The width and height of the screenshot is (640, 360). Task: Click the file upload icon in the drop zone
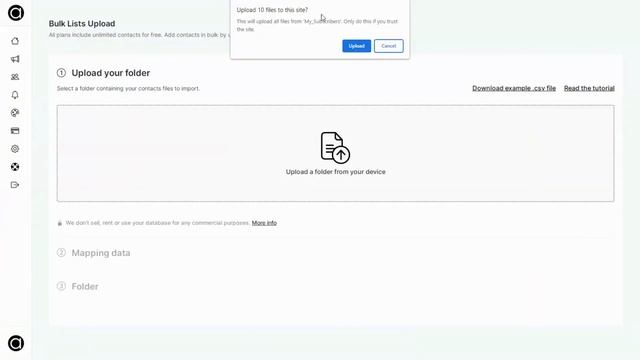335,147
